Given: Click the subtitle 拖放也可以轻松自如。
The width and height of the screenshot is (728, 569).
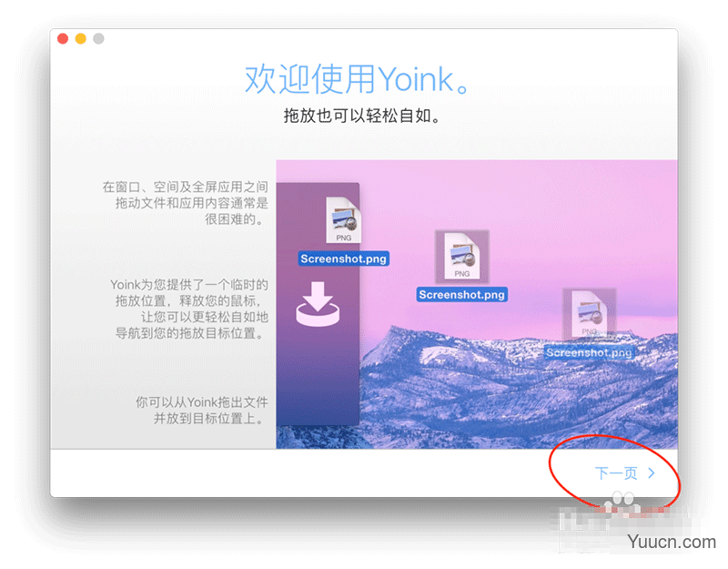Looking at the screenshot, I should (362, 116).
